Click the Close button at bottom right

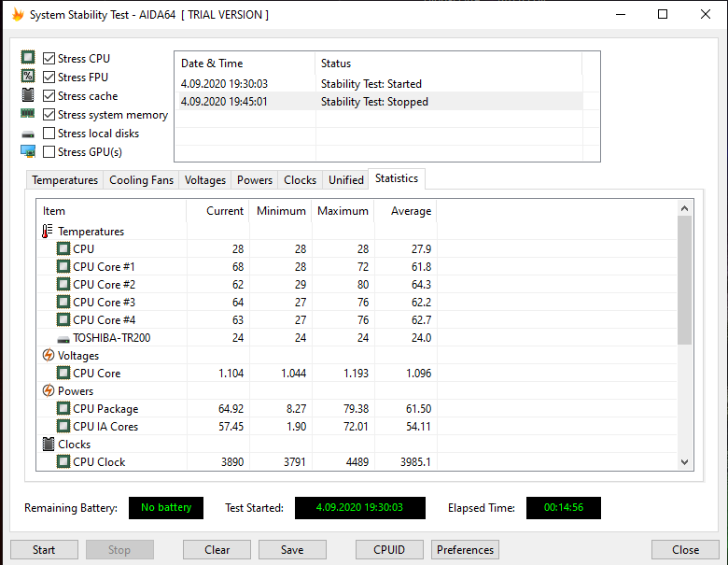pos(685,550)
